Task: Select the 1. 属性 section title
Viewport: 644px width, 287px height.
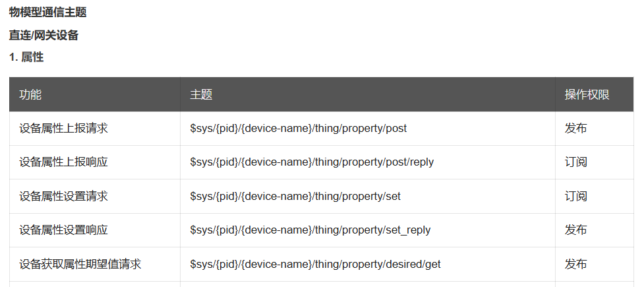Action: coord(26,57)
